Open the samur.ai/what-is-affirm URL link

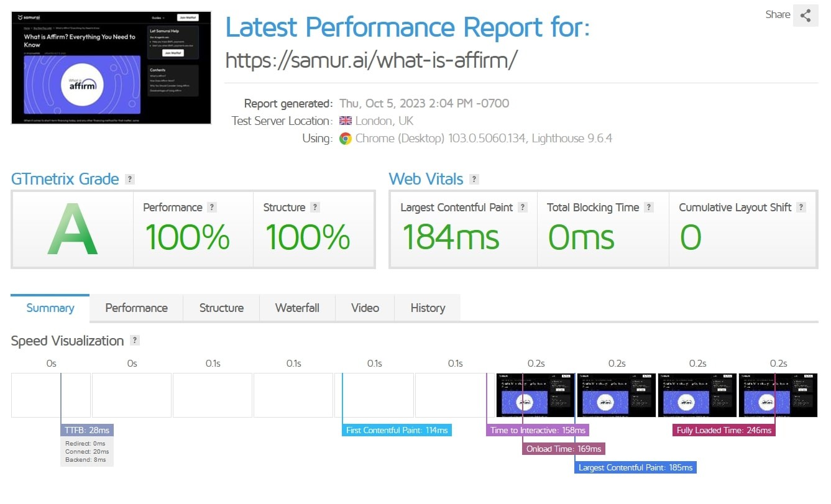click(x=371, y=60)
